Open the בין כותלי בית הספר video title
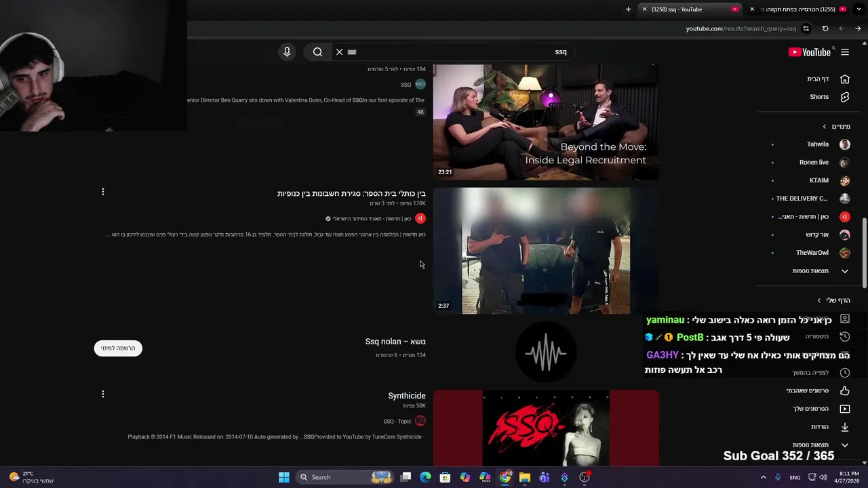Screen dimensions: 868x488 coord(351,194)
